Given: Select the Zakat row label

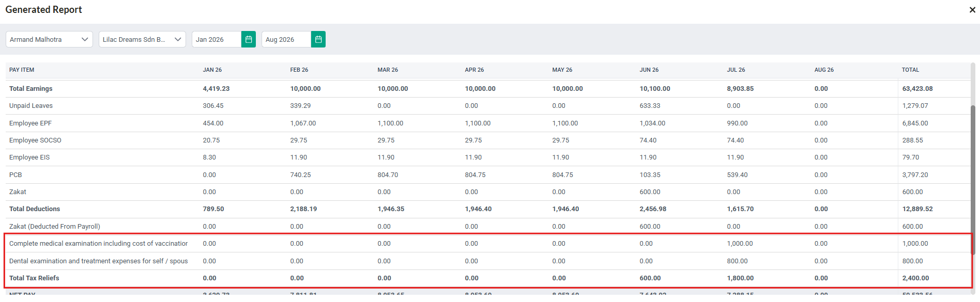Looking at the screenshot, I should tap(18, 192).
